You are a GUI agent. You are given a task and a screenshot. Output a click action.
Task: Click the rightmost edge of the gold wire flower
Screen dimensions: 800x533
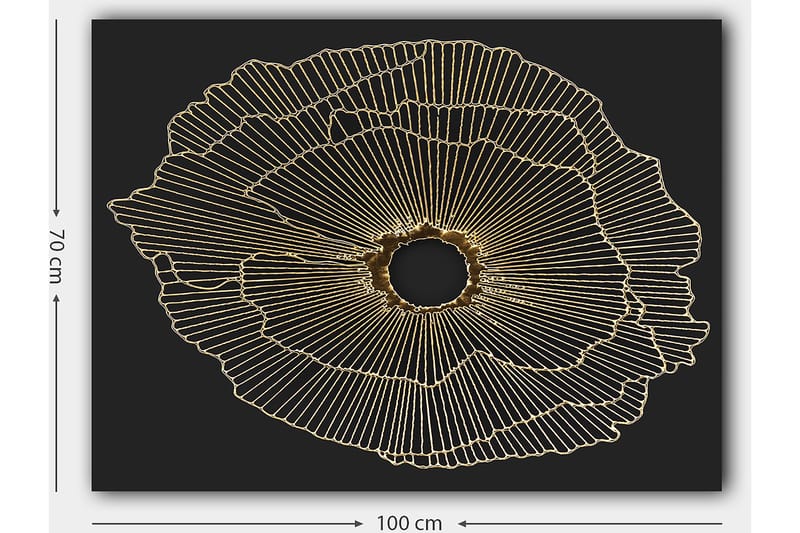pyautogui.click(x=706, y=328)
